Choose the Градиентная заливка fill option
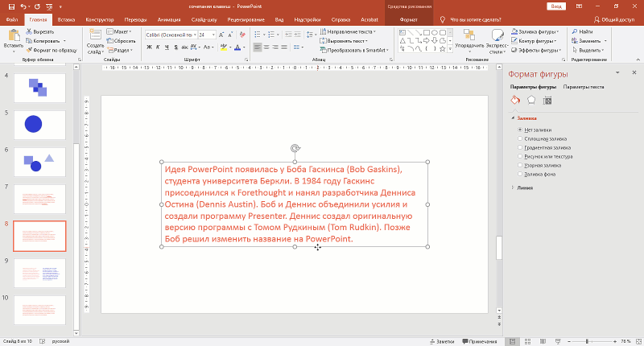 520,147
